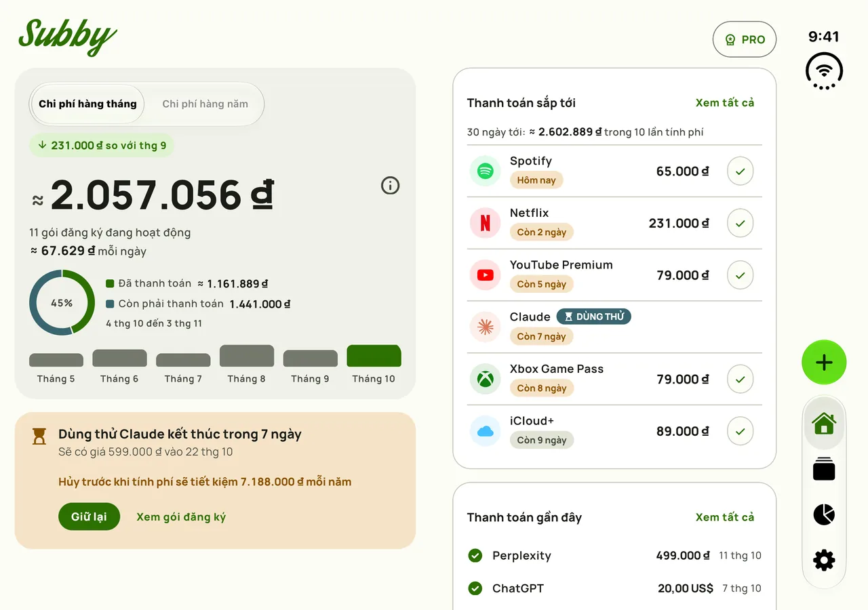Click the Spotify logo icon
Screen dimensions: 868x610
pos(485,171)
